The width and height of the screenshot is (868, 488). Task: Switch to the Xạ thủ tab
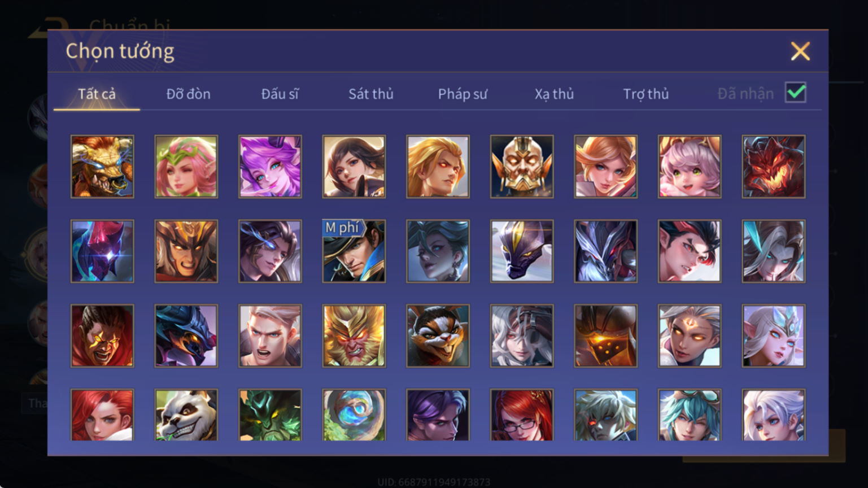[554, 94]
